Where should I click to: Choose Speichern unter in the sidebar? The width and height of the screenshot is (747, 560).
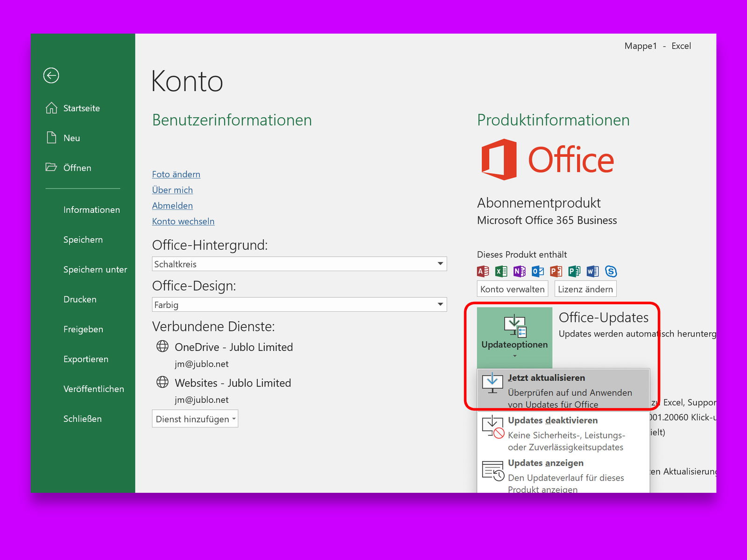[95, 269]
